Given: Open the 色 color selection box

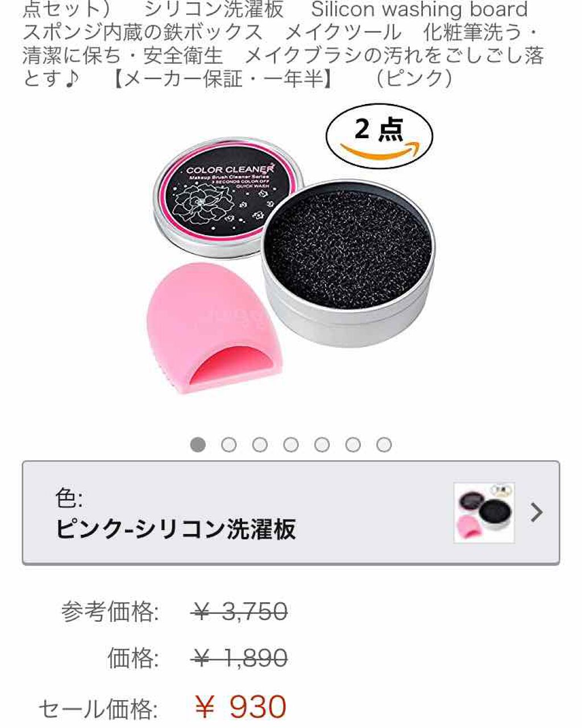Looking at the screenshot, I should pyautogui.click(x=291, y=513).
